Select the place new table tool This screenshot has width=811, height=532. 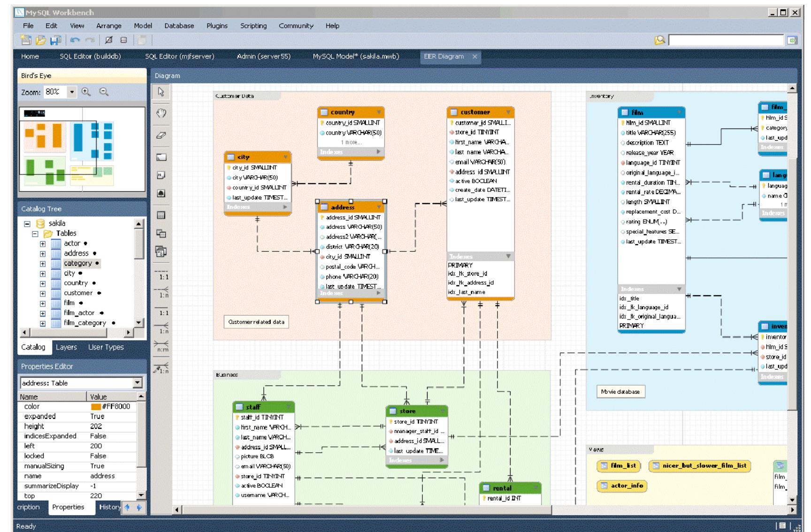click(160, 214)
